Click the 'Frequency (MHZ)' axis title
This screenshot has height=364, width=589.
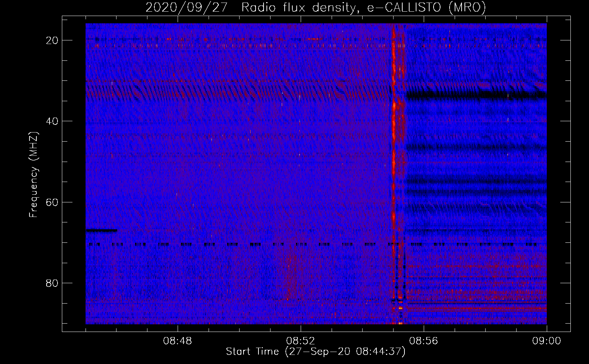coord(33,175)
